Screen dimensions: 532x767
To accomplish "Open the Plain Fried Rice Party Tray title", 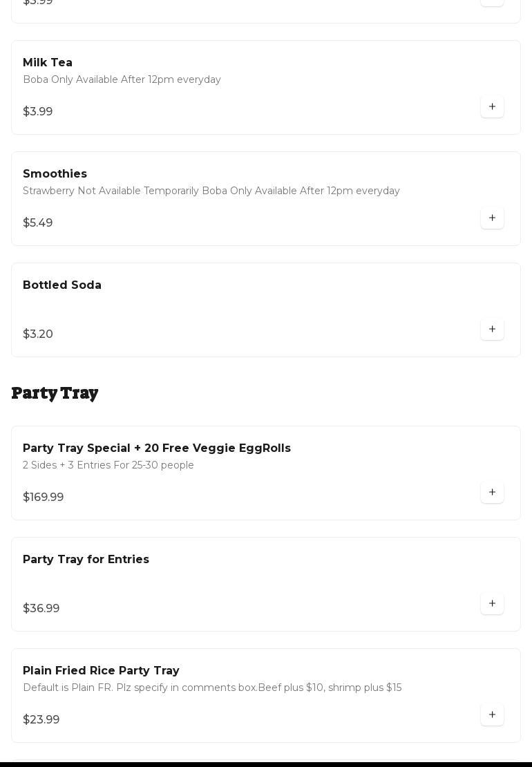I will tap(101, 671).
